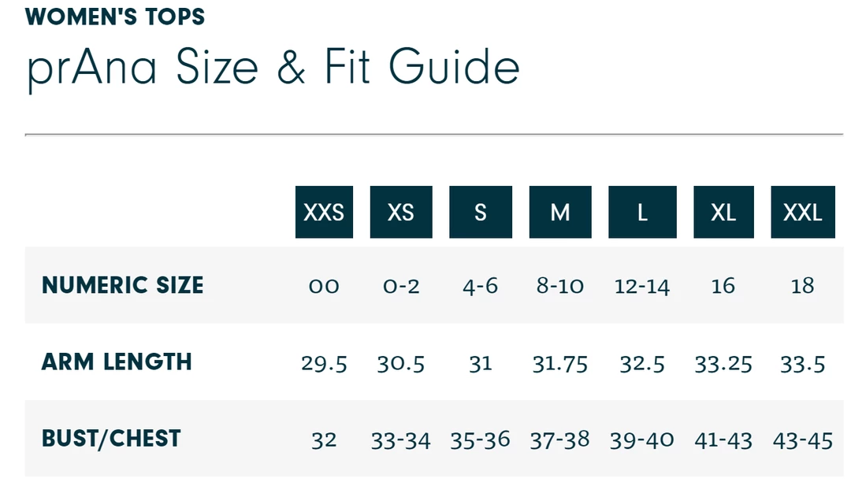Click the prAna Size & Fit Guide title

pyautogui.click(x=273, y=68)
